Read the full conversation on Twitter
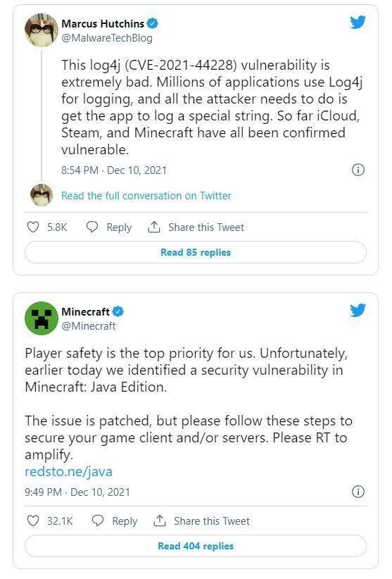Screen dimensions: 392x579 146,196
